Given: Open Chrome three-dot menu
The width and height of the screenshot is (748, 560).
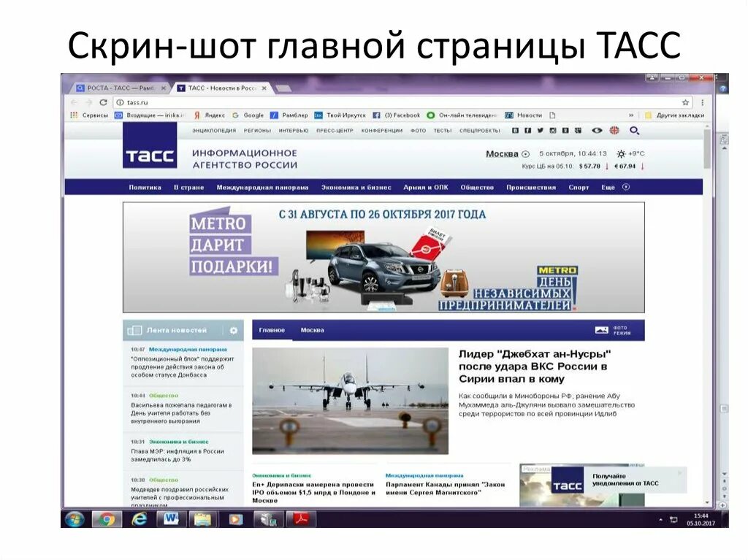Looking at the screenshot, I should pyautogui.click(x=702, y=102).
